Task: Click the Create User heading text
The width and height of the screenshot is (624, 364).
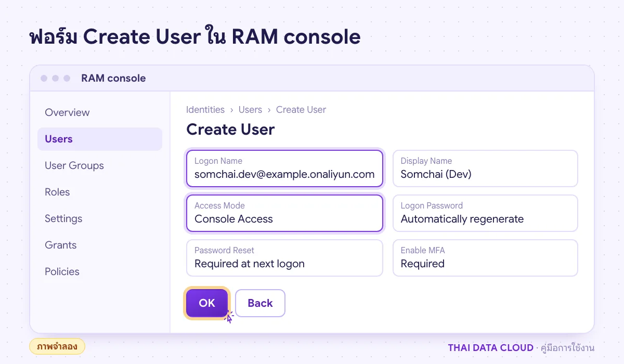Action: click(x=230, y=129)
